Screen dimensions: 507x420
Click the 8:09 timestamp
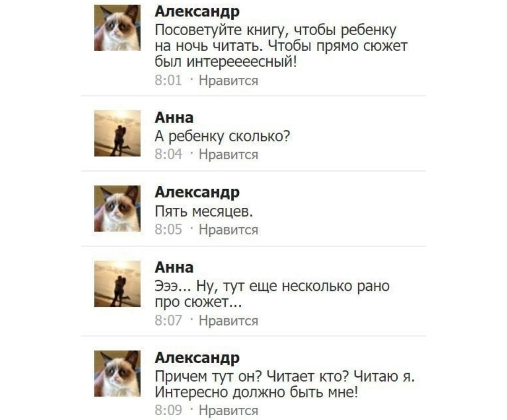169,410
